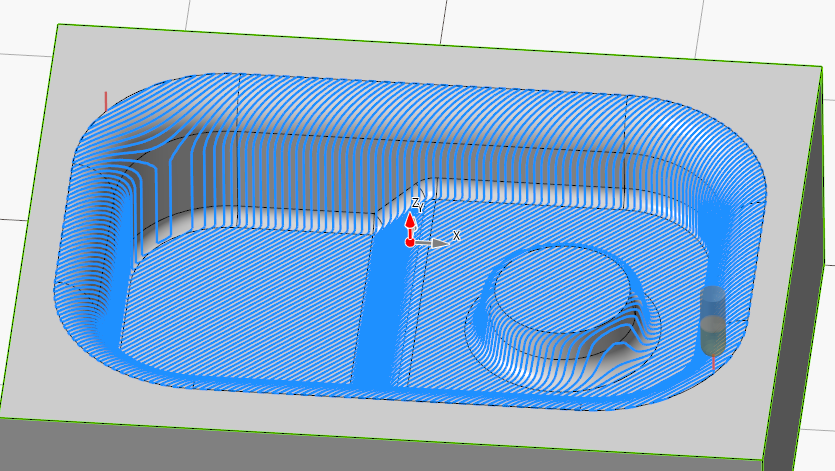Click the red vertical marker at the pocket's top-left
Viewport: 835px width, 471px height.
point(106,102)
